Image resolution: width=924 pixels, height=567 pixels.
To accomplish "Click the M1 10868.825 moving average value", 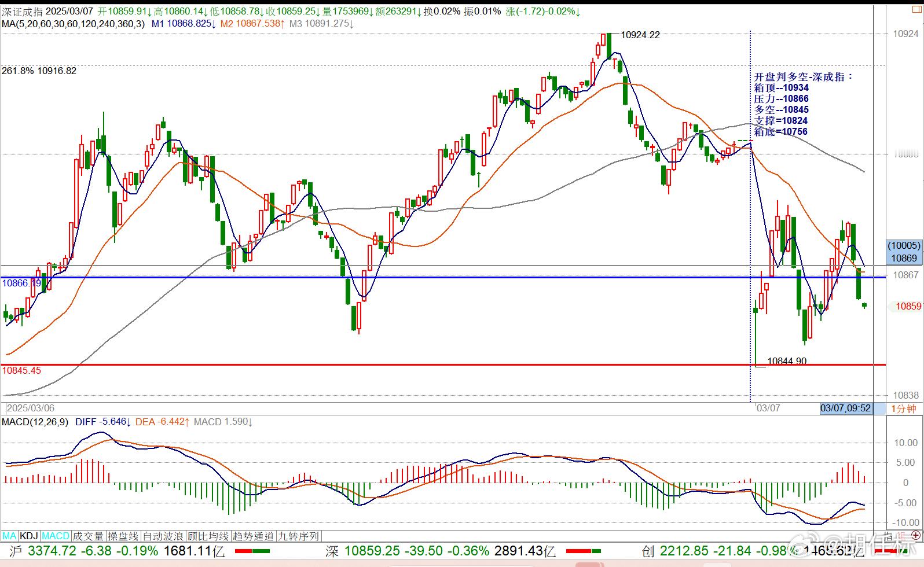I will pyautogui.click(x=184, y=24).
